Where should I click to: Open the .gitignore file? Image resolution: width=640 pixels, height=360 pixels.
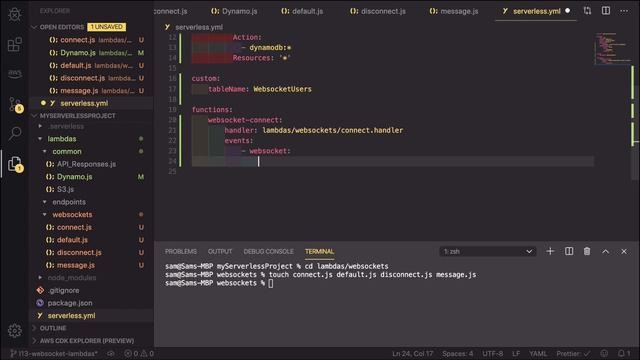point(63,291)
